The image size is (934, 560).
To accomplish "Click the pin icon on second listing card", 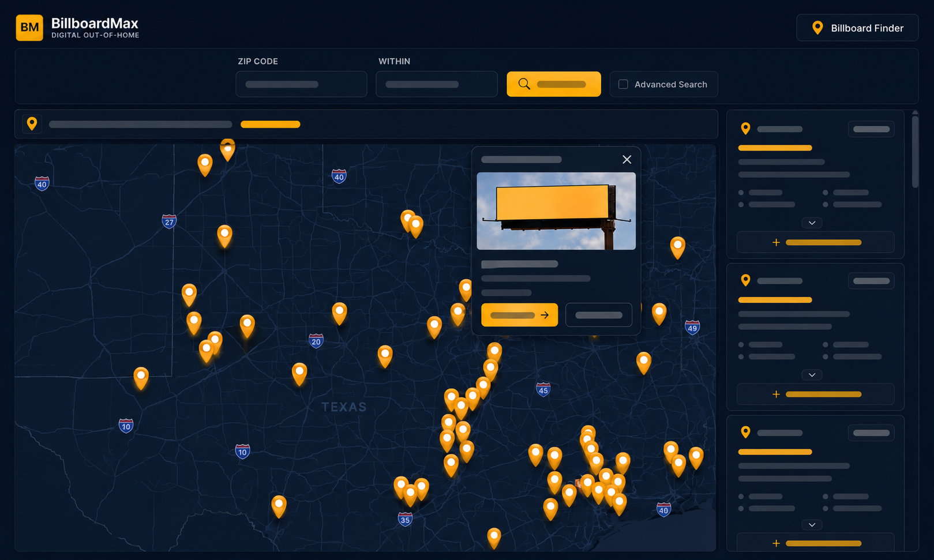I will (745, 280).
